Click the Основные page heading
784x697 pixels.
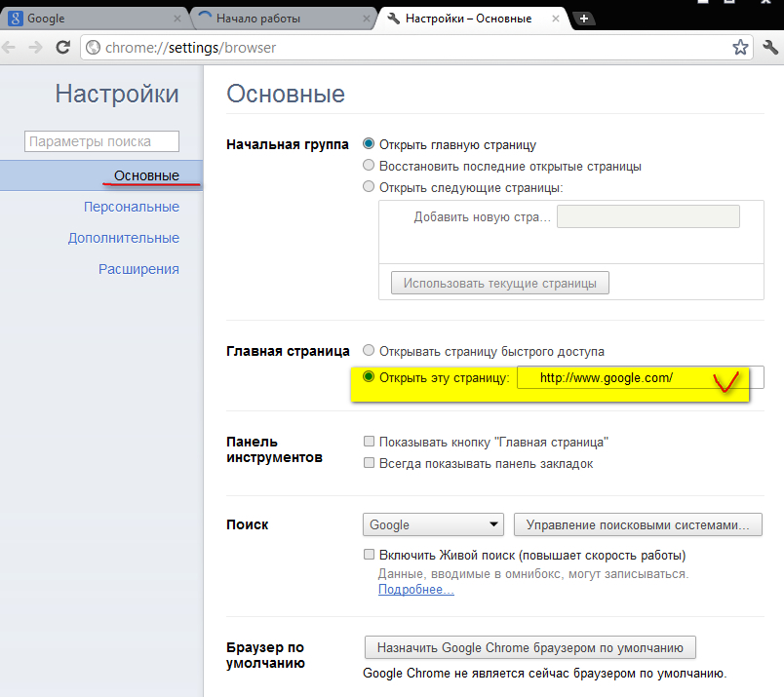[x=286, y=94]
